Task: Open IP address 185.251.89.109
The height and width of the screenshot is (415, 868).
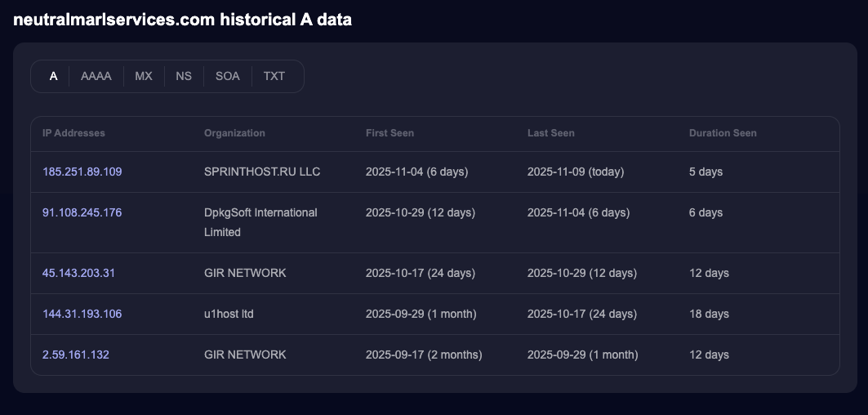Action: pos(82,172)
